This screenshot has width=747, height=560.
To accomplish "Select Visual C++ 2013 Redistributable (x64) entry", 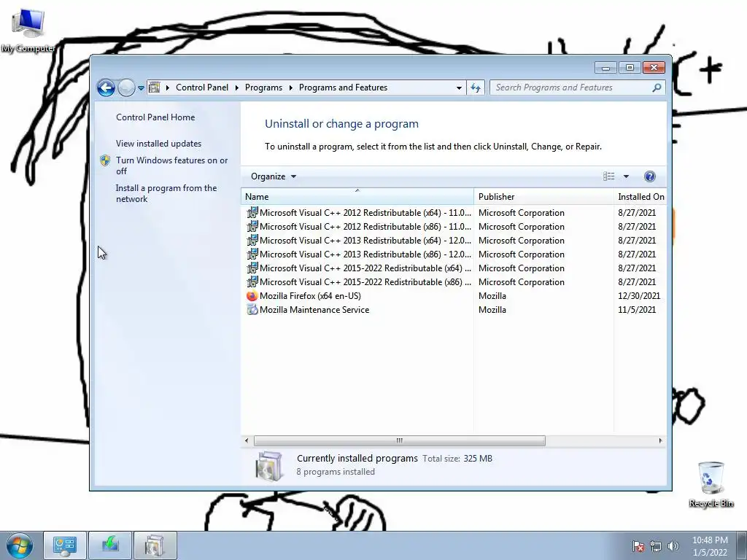I will 454,241.
